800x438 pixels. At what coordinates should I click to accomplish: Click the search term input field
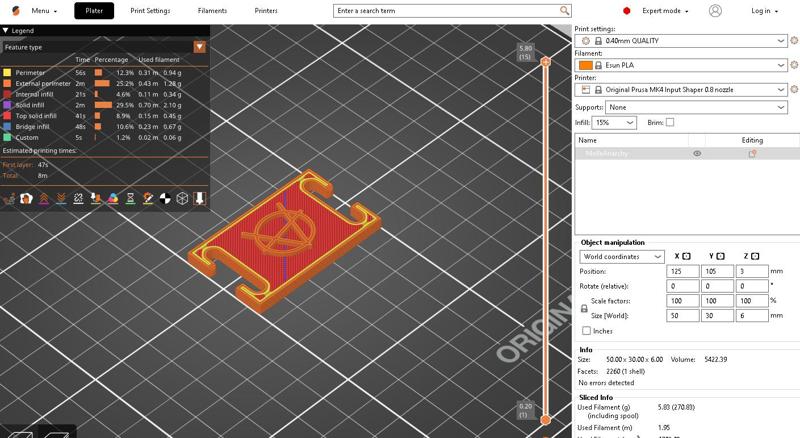click(x=452, y=11)
